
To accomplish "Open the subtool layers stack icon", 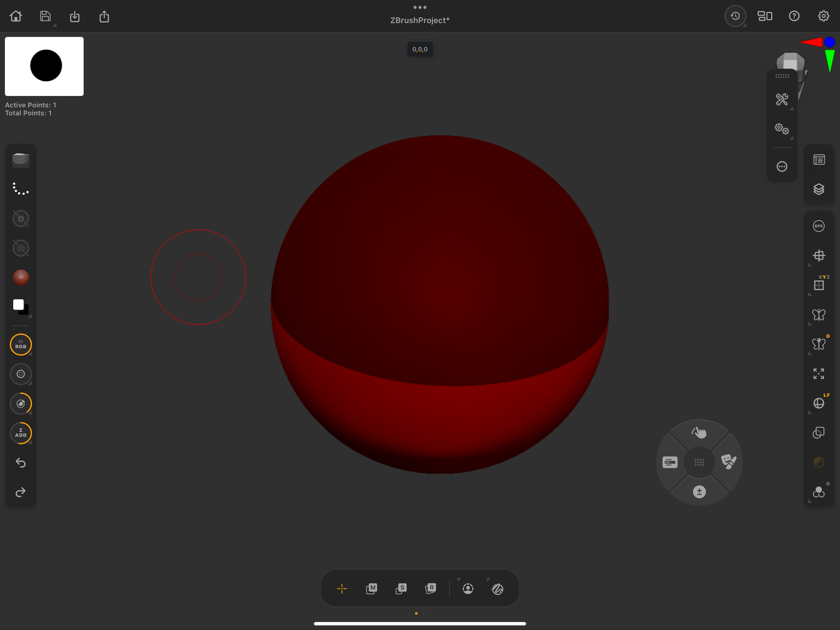I will click(819, 189).
